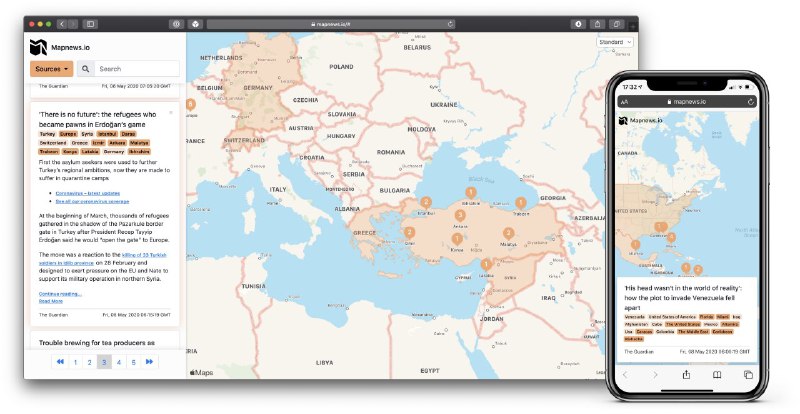Click into the Search input field
The image size is (800, 414).
[137, 69]
